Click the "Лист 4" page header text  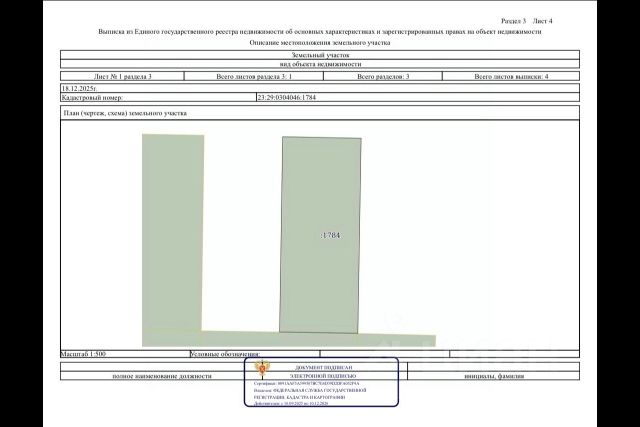tap(543, 21)
